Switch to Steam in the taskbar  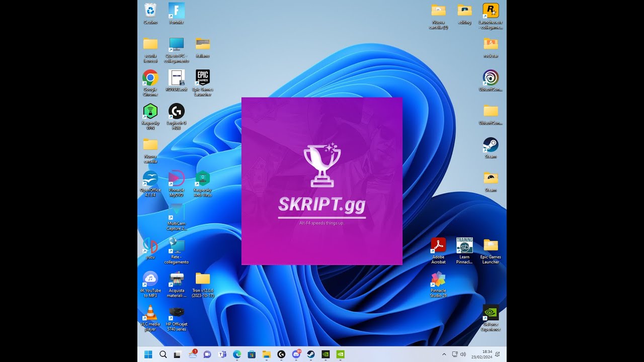point(311,354)
